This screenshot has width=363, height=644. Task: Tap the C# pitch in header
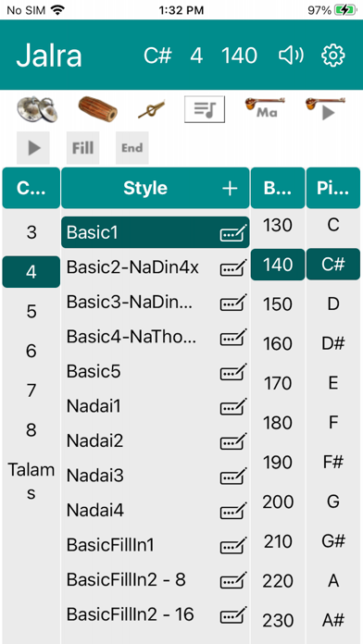point(157,56)
